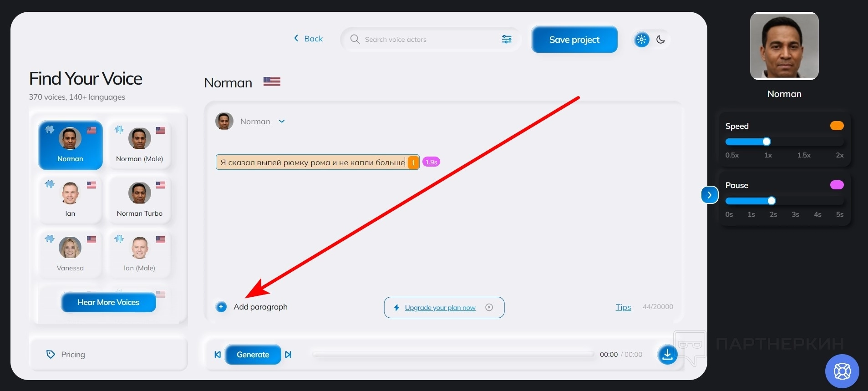Open the help lifebuoy icon

(842, 371)
